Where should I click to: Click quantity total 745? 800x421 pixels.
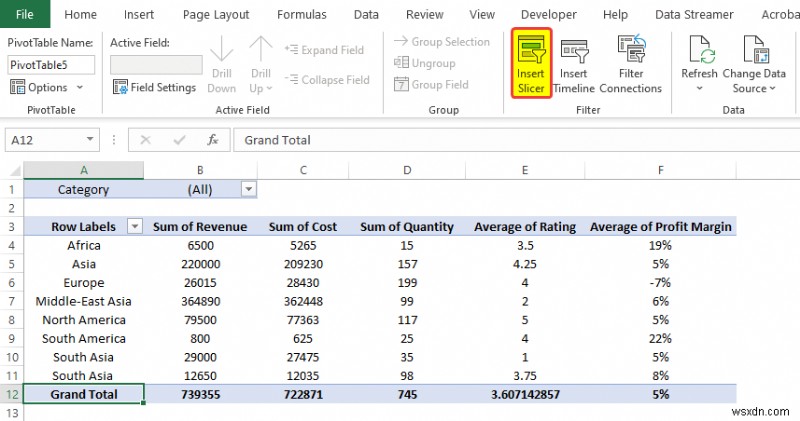(407, 394)
